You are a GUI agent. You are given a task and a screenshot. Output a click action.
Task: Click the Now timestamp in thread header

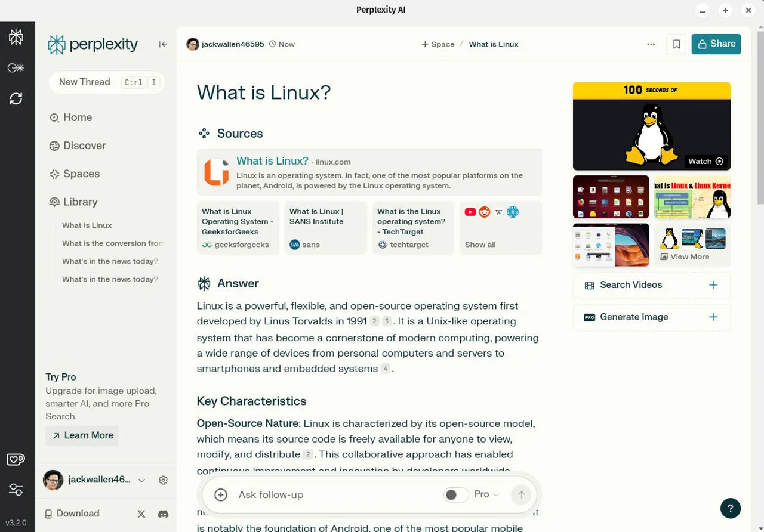tap(282, 44)
